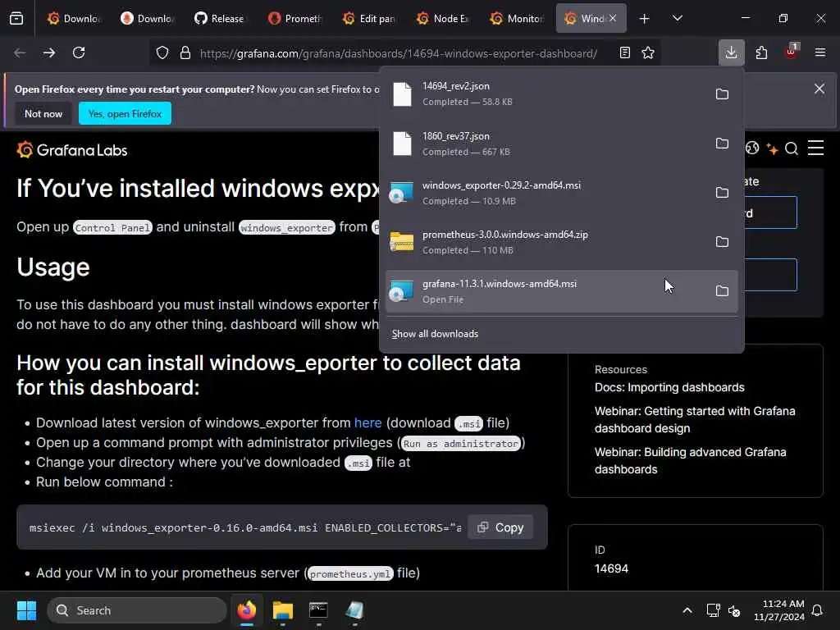Open Grafana site hamburger menu
The width and height of the screenshot is (840, 630).
coord(816,148)
